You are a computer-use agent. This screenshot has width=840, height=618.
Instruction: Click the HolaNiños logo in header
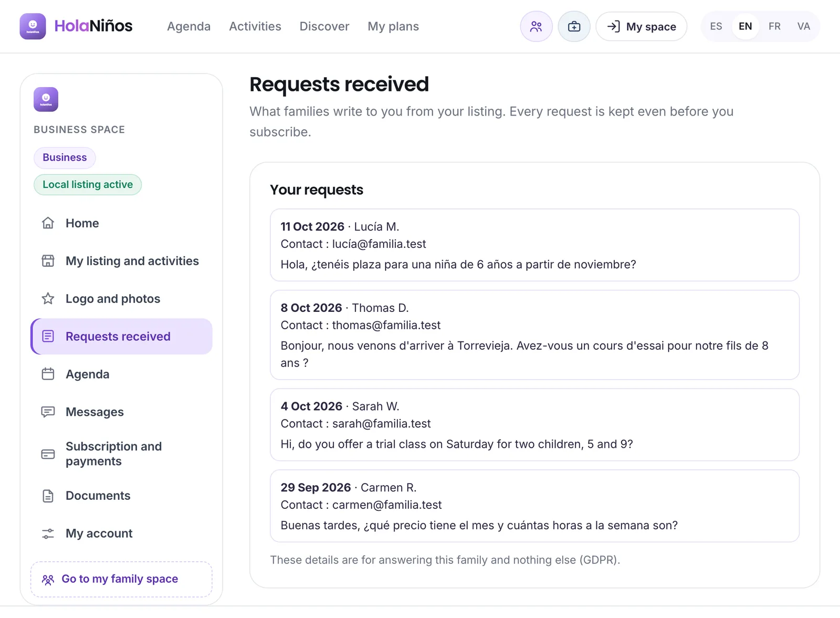[76, 26]
